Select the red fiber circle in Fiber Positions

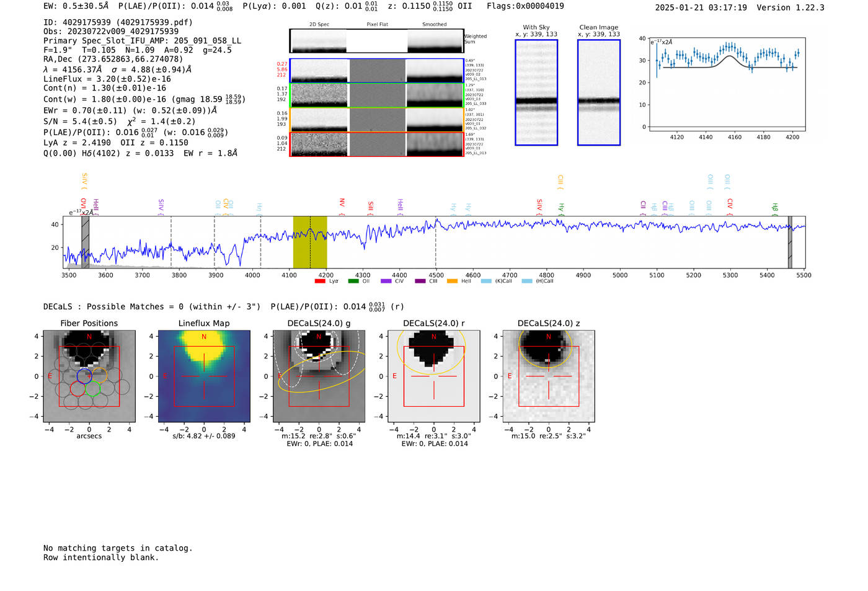77,388
